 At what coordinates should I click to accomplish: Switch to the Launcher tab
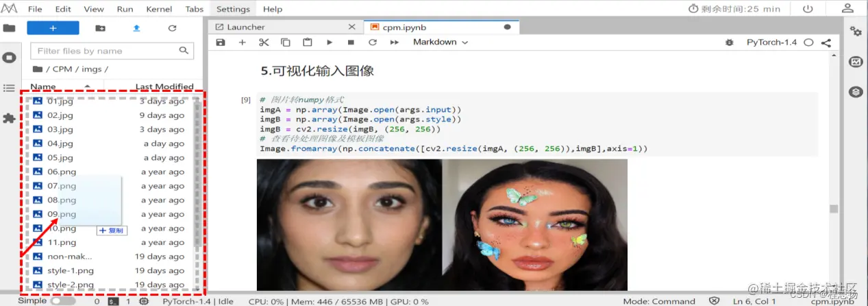(x=246, y=27)
